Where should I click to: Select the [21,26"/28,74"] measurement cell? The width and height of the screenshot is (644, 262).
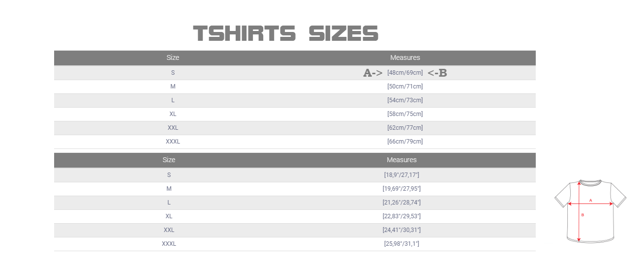point(401,203)
